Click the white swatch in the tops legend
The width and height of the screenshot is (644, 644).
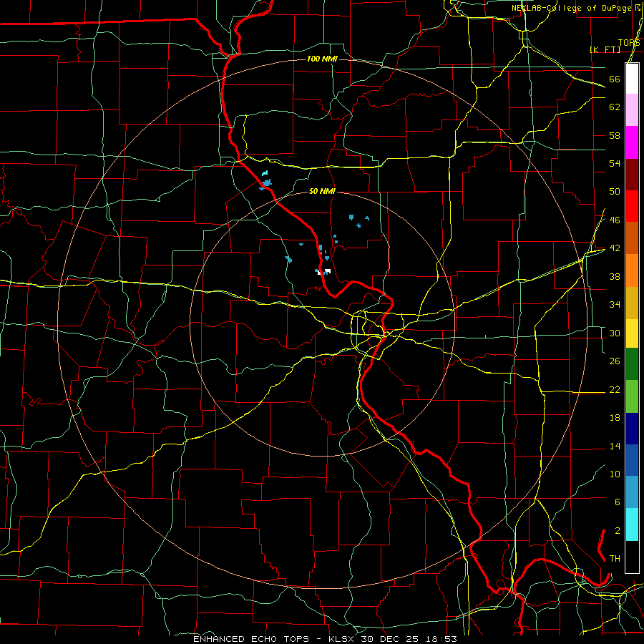pyautogui.click(x=632, y=79)
